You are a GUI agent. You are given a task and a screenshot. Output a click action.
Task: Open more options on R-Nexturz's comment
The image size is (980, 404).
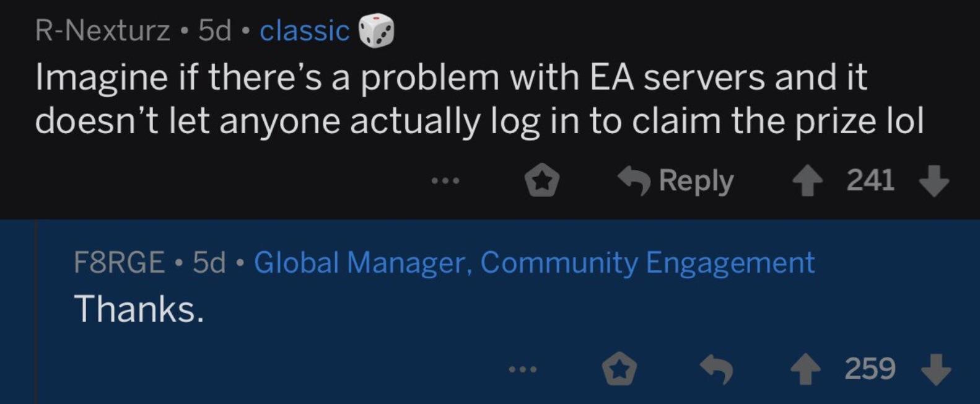coord(445,182)
